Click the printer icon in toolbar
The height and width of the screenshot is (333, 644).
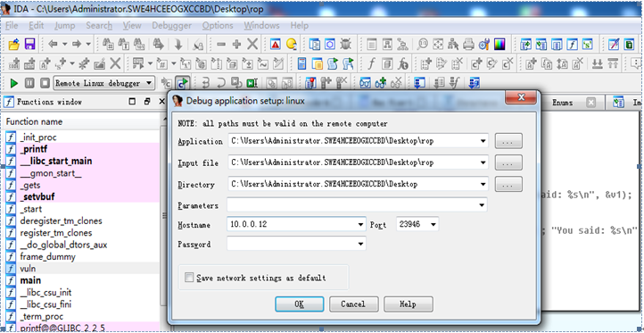468,44
